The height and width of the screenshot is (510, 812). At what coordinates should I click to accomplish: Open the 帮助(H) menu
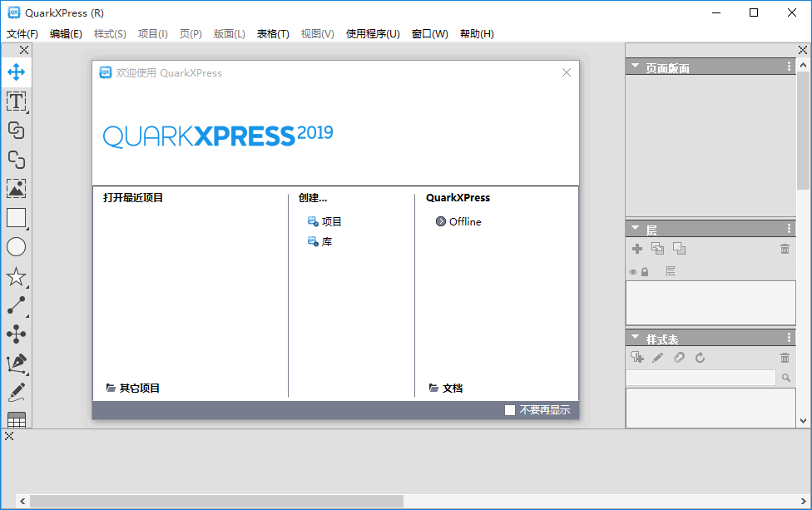(477, 33)
